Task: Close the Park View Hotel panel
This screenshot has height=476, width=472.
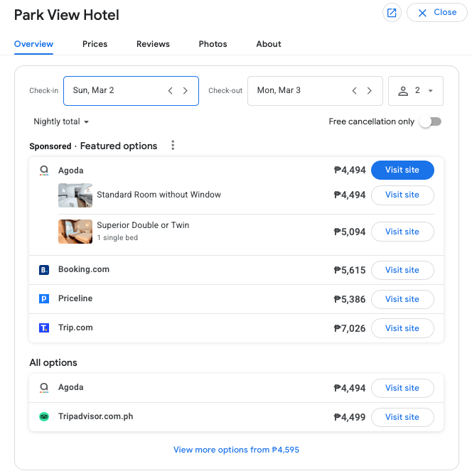Action: (x=436, y=13)
